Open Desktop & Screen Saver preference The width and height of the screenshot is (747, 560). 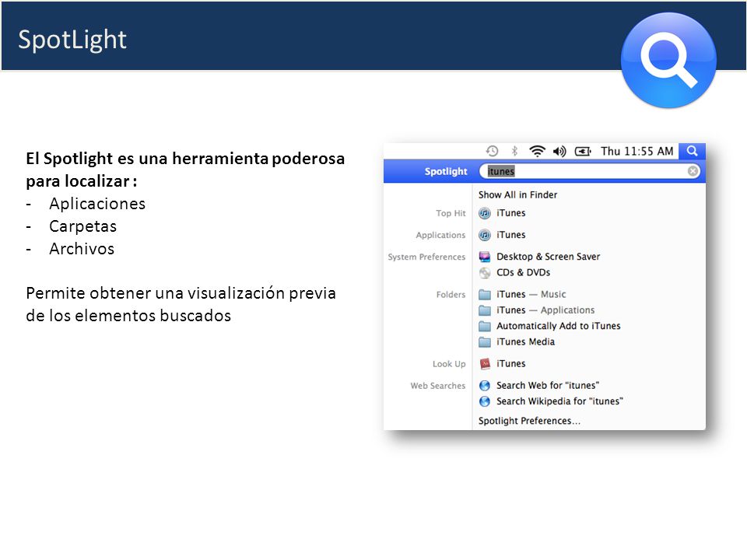click(x=548, y=256)
